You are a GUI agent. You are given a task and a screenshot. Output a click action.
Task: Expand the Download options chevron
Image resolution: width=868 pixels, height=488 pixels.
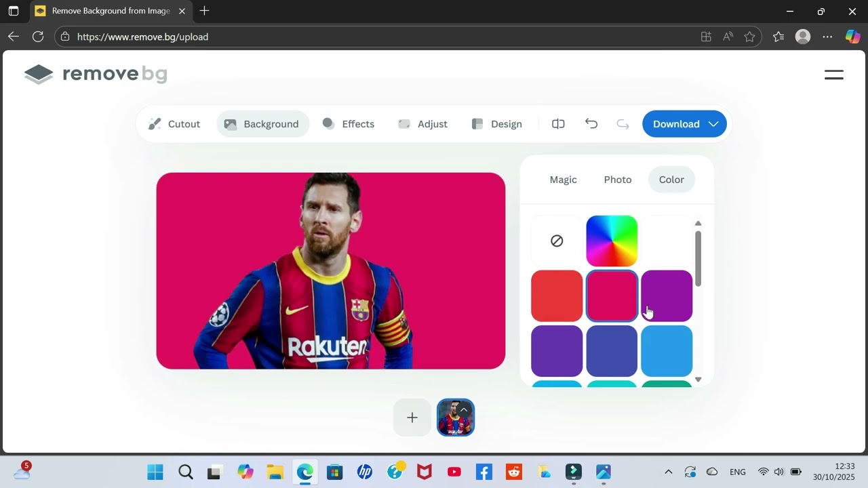pyautogui.click(x=713, y=124)
